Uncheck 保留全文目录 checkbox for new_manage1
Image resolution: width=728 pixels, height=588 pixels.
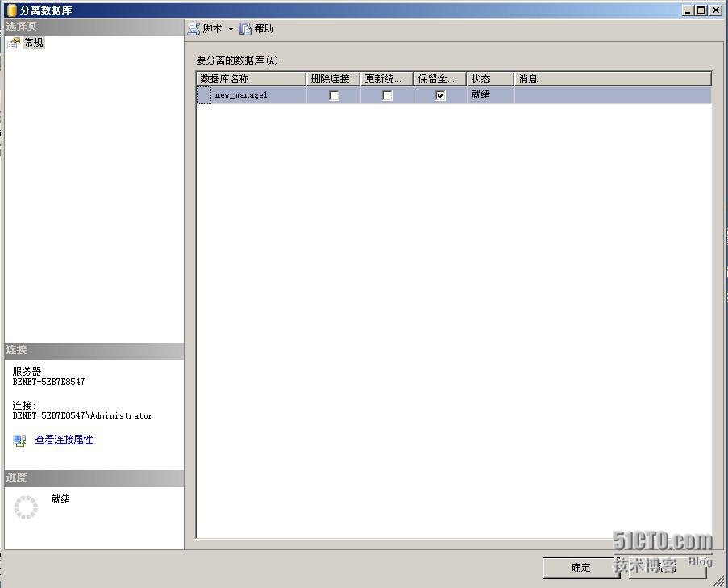tap(440, 95)
